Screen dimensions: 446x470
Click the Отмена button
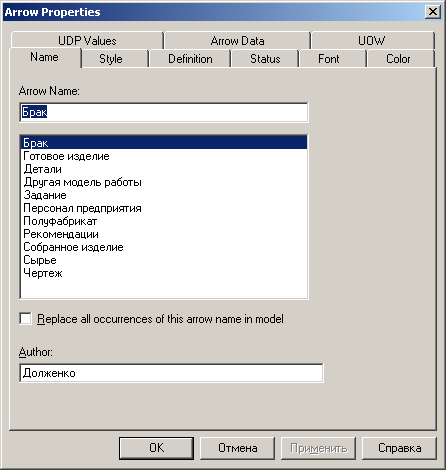click(237, 448)
